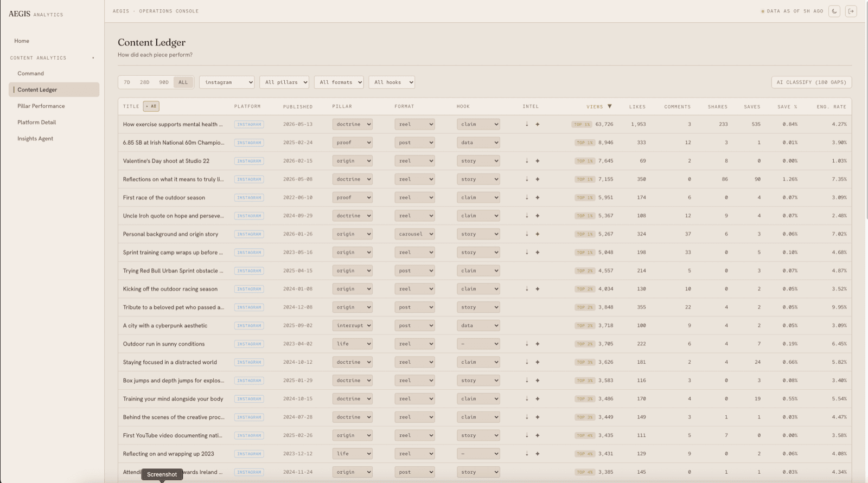This screenshot has width=868, height=483.
Task: Select the 7D time range
Action: [127, 82]
